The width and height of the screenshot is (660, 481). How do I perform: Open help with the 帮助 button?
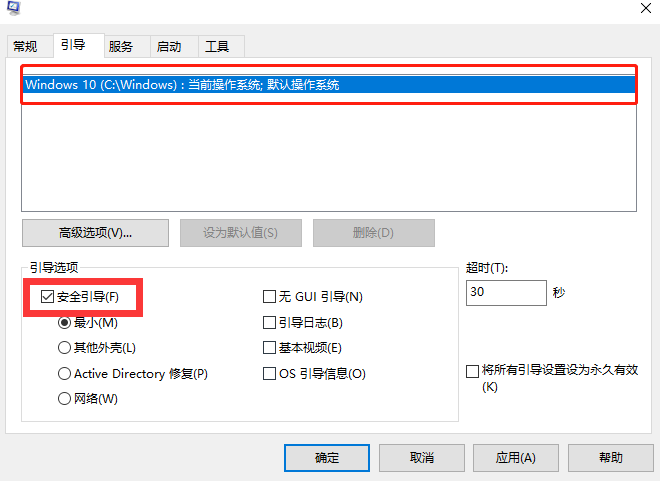coord(610,457)
